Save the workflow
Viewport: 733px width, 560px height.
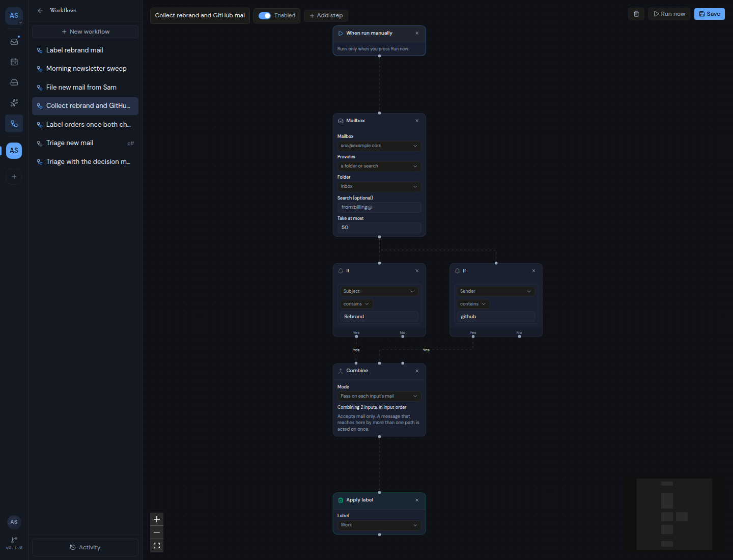[x=710, y=14]
